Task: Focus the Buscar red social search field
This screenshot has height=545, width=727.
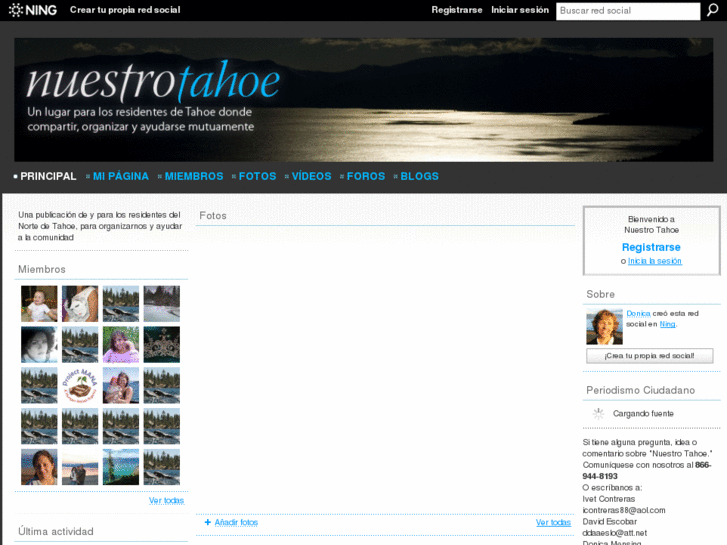Action: [x=628, y=11]
